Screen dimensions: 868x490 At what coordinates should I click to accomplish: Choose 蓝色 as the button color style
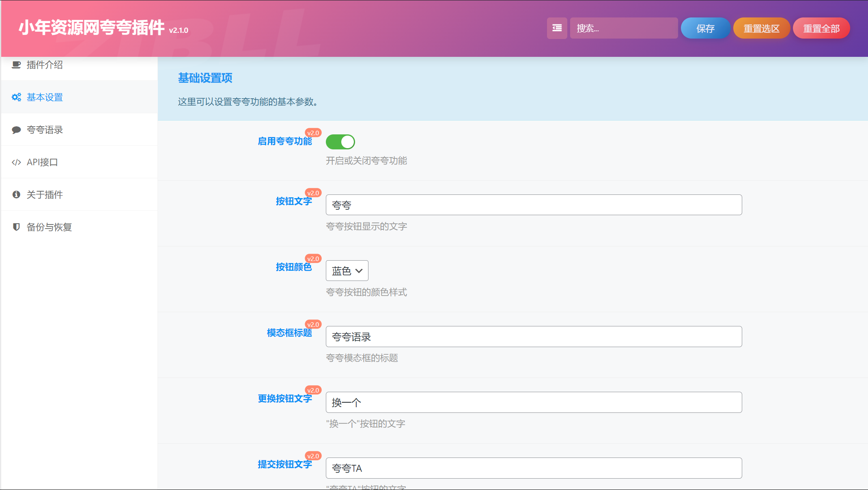347,270
